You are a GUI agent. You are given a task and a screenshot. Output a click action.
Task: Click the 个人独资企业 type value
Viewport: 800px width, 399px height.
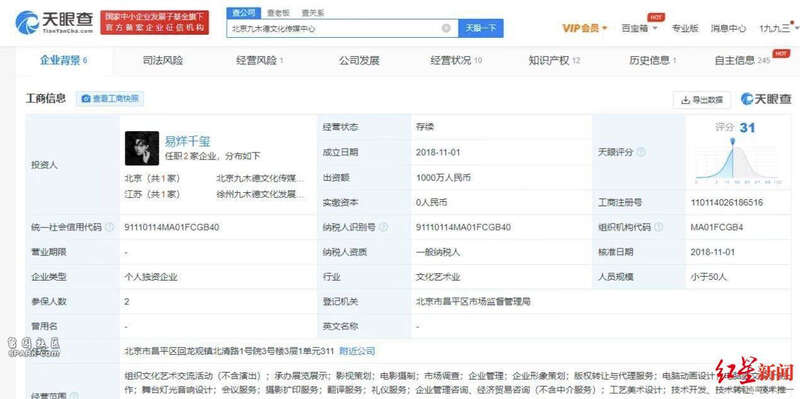(x=151, y=277)
